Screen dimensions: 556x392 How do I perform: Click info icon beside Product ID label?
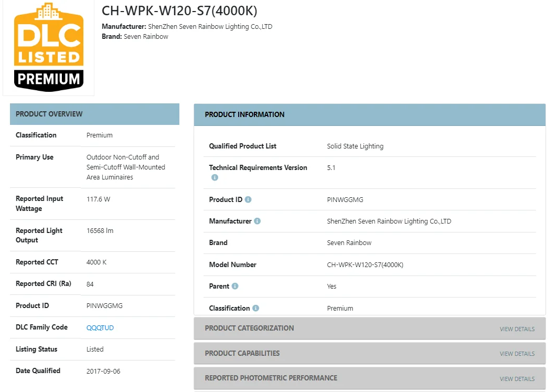[248, 199]
